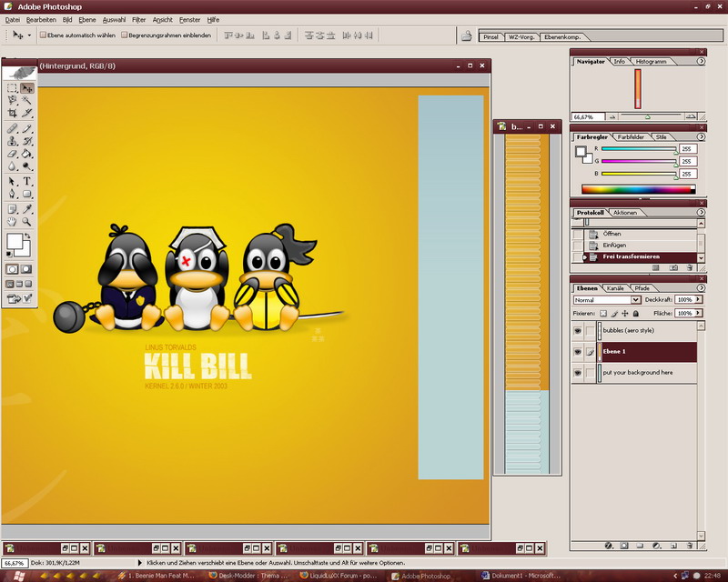The width and height of the screenshot is (728, 582).
Task: Switch to the Kanäle tab
Action: tap(615, 288)
